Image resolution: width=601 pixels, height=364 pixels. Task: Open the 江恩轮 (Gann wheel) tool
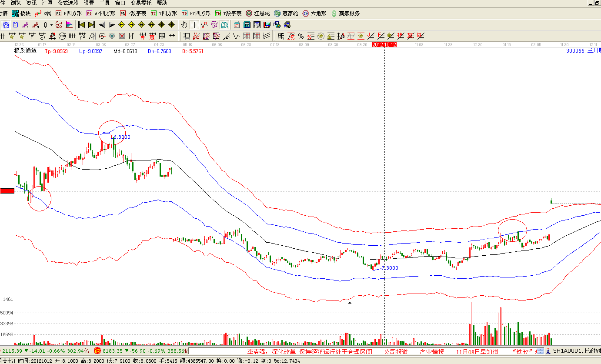click(x=257, y=13)
